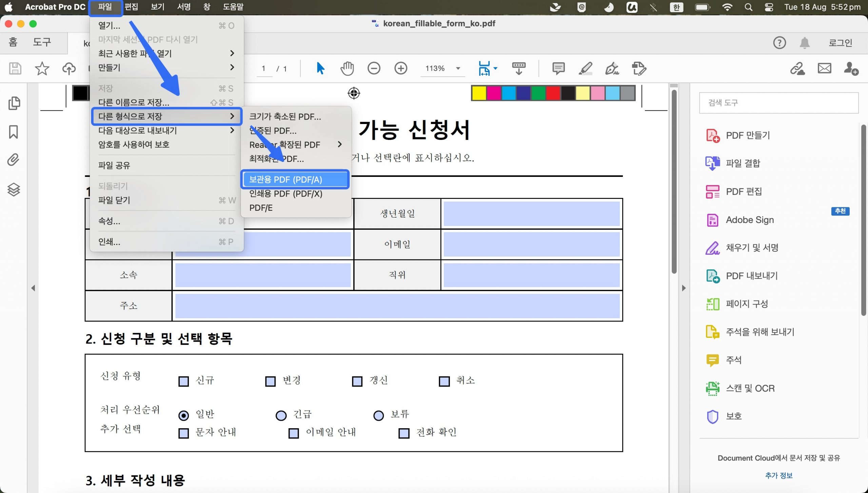
Task: Switch to the 도구 tab
Action: pos(42,42)
